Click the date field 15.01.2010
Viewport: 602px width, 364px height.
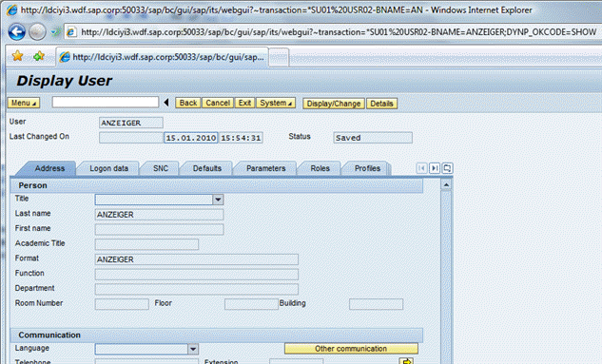point(191,138)
